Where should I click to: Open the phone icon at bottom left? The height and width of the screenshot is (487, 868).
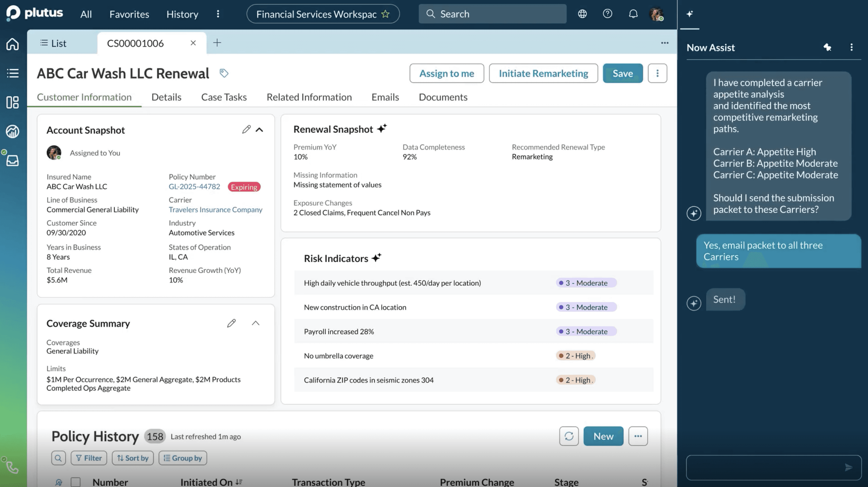(12, 468)
